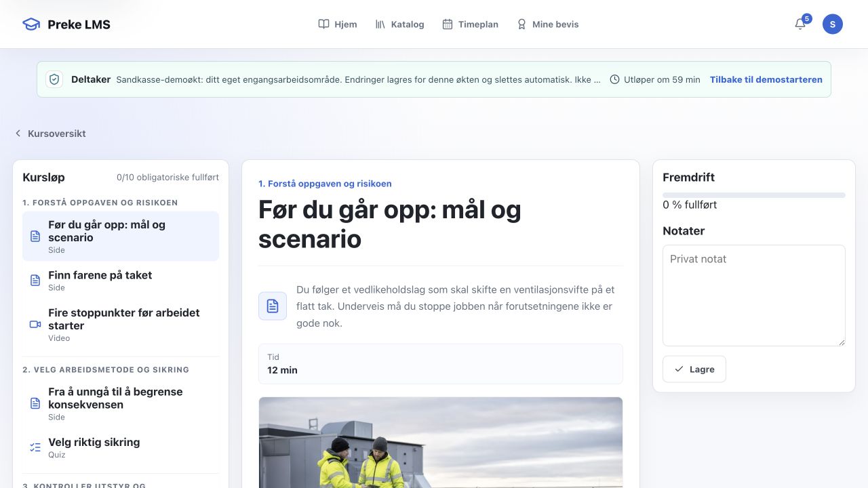Click the Fremdrift progress bar
868x488 pixels.
754,195
